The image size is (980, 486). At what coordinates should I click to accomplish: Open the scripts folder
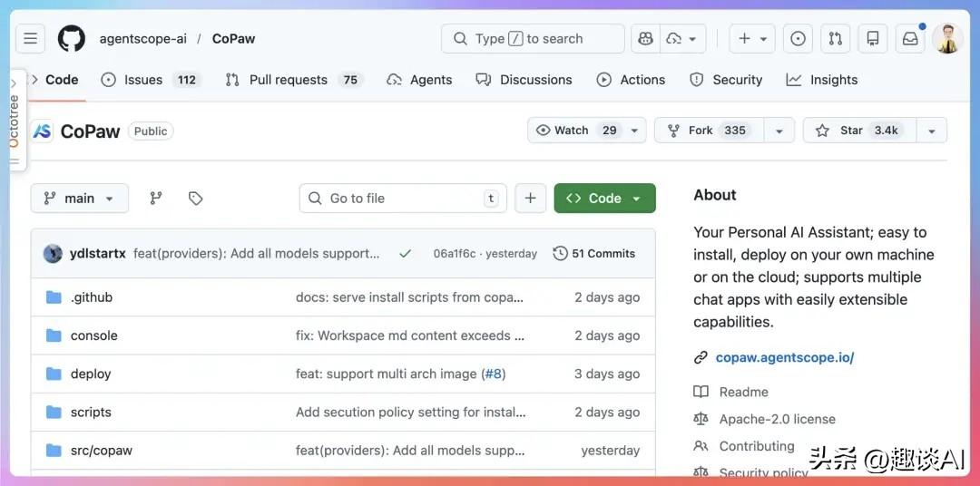click(91, 413)
